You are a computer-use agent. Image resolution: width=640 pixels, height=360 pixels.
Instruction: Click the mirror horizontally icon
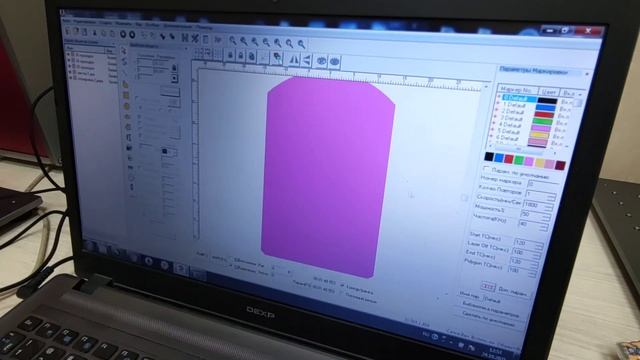pyautogui.click(x=294, y=60)
